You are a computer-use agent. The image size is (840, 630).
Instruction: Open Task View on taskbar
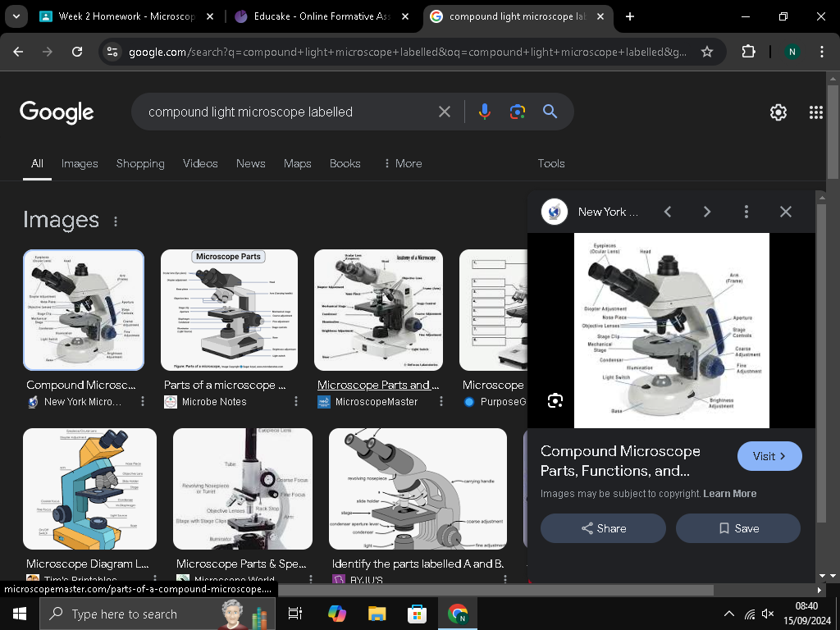coord(295,614)
